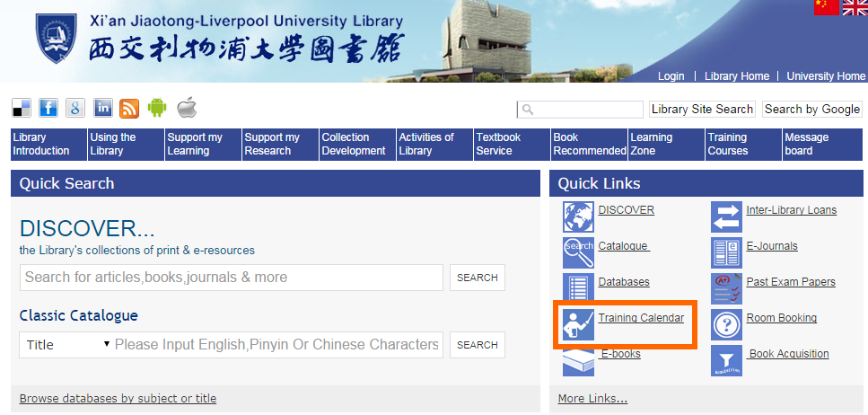Go to the Library Home link

pyautogui.click(x=737, y=76)
